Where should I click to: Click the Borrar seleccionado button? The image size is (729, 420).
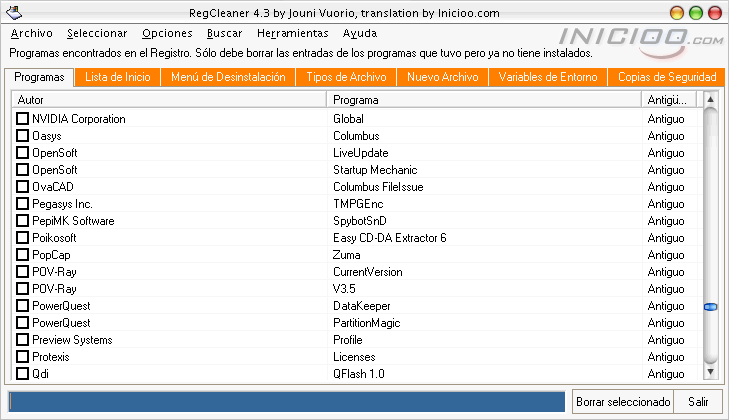pos(623,401)
